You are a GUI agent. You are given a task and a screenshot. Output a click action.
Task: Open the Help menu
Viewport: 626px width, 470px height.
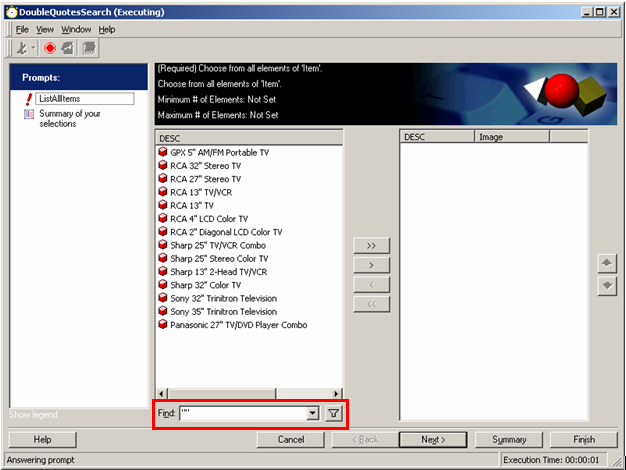(107, 30)
